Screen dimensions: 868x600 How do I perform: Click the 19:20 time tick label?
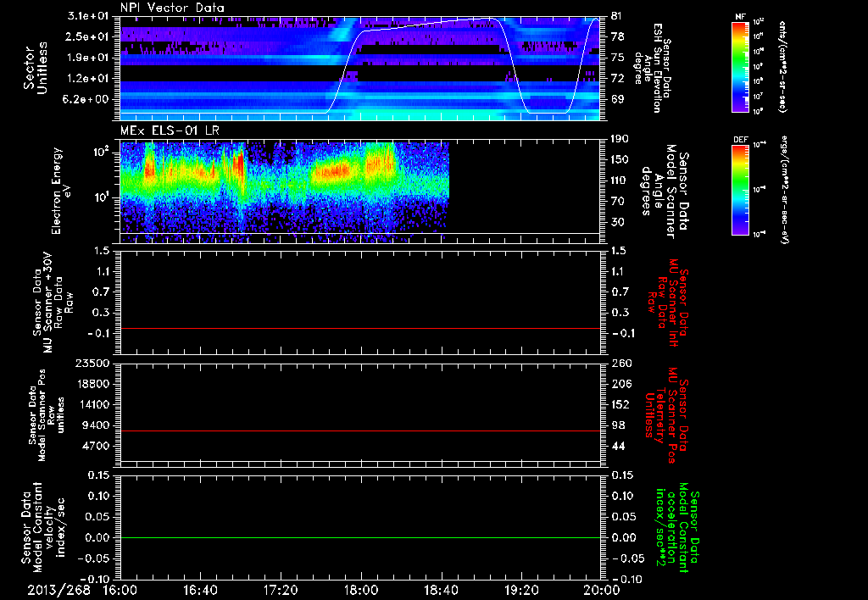(521, 590)
